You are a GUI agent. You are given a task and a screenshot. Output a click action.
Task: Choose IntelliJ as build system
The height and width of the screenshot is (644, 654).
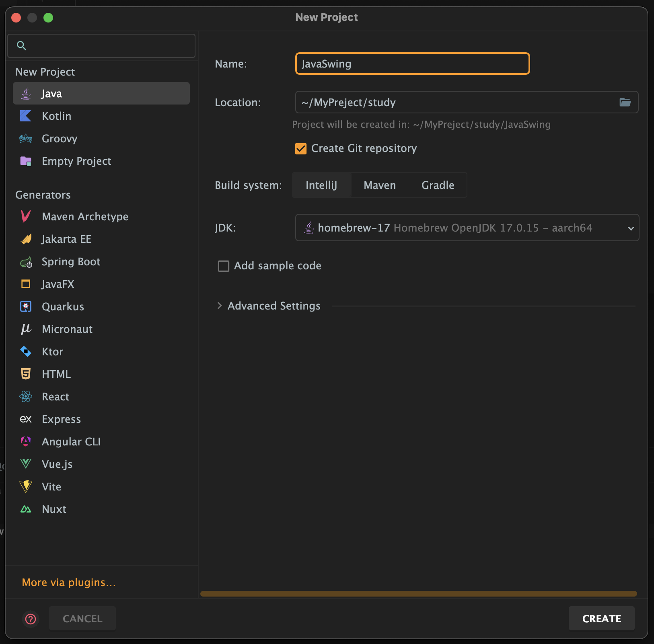tap(321, 185)
